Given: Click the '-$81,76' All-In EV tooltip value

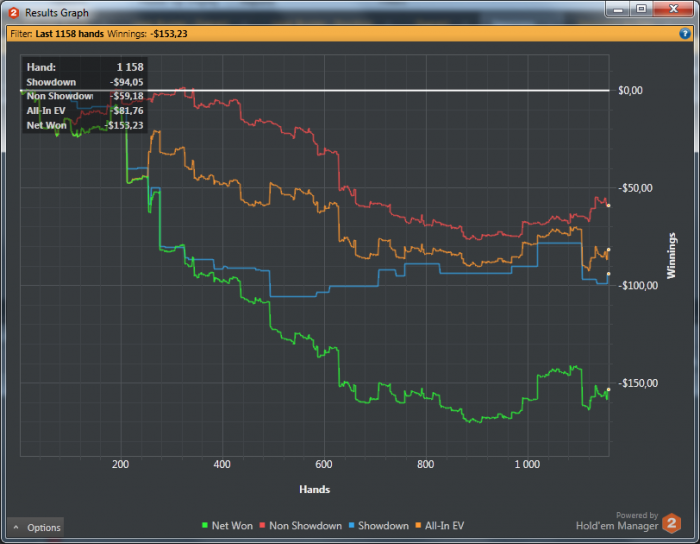Looking at the screenshot, I should click(127, 111).
